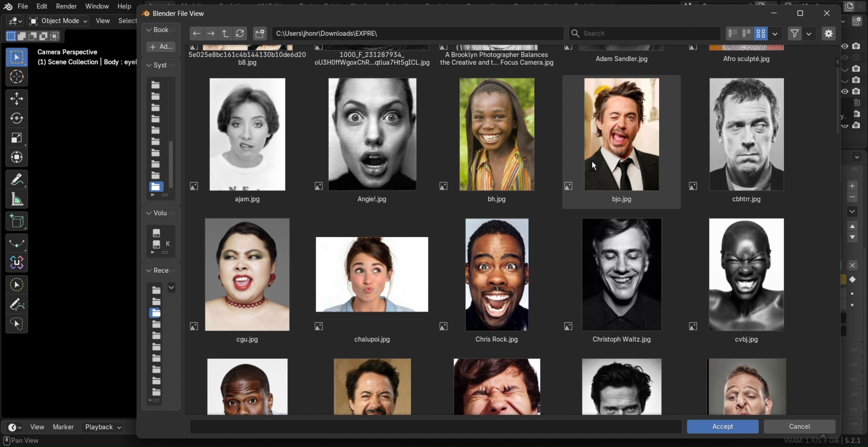Open the Render menu

click(x=66, y=6)
